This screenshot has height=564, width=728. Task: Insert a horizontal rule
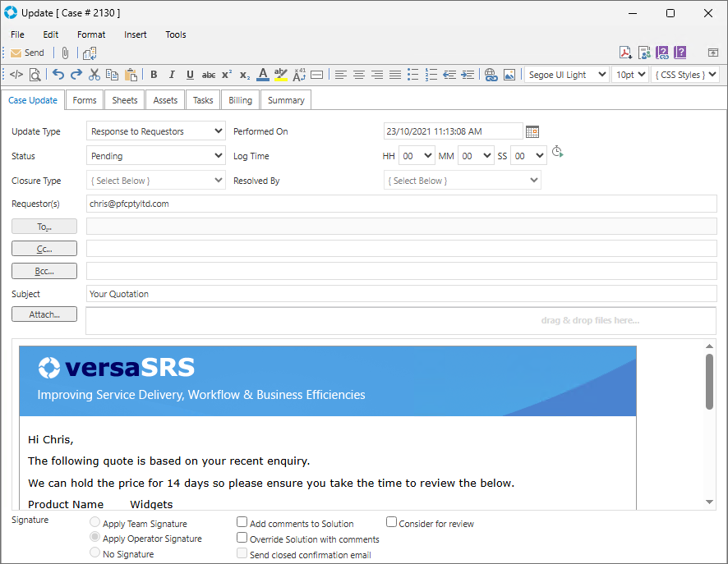316,74
